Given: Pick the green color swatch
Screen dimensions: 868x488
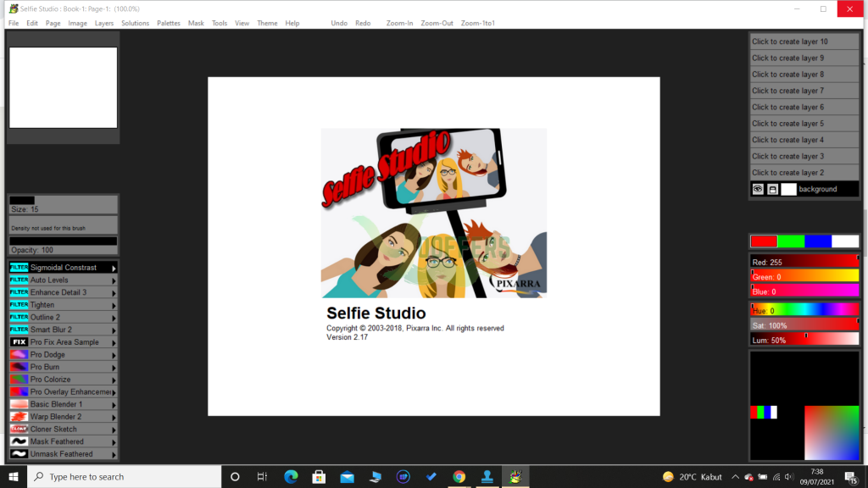Looking at the screenshot, I should tap(791, 241).
